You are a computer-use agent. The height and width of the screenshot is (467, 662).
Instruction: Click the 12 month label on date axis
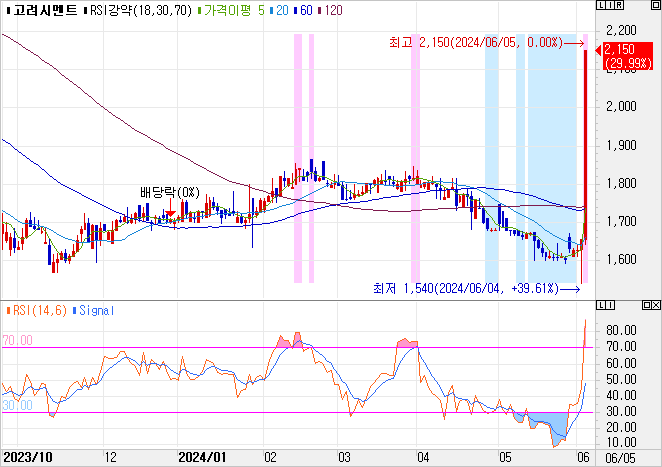111,457
